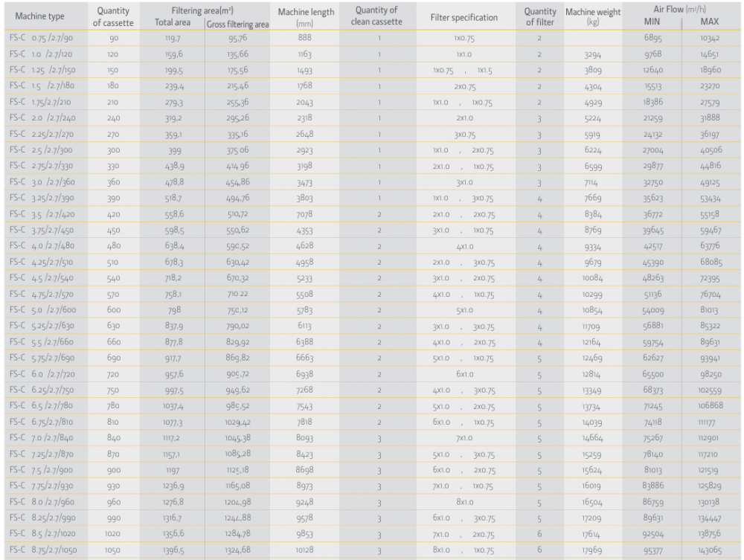The width and height of the screenshot is (744, 560).
Task: Click machine length value "9248"
Action: 304,502
